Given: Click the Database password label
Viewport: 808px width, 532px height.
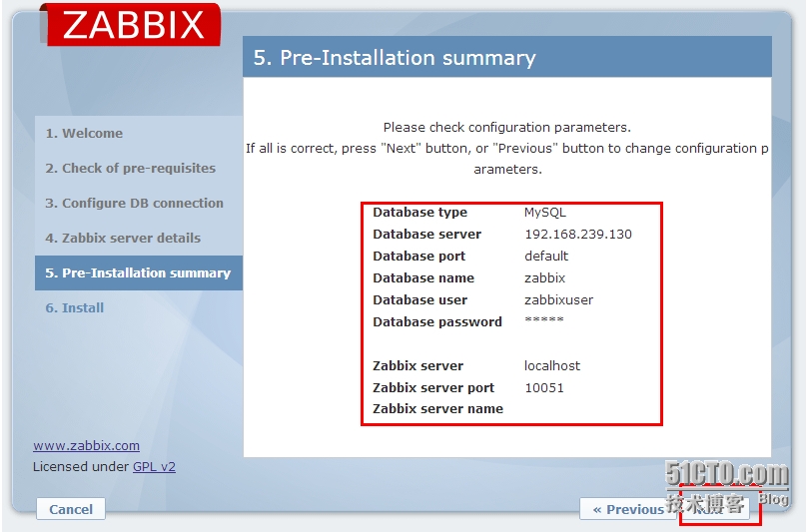Looking at the screenshot, I should pyautogui.click(x=437, y=321).
